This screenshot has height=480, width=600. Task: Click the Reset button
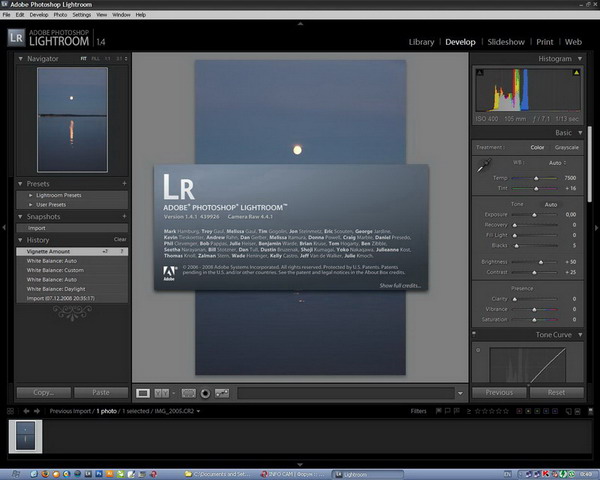[556, 393]
